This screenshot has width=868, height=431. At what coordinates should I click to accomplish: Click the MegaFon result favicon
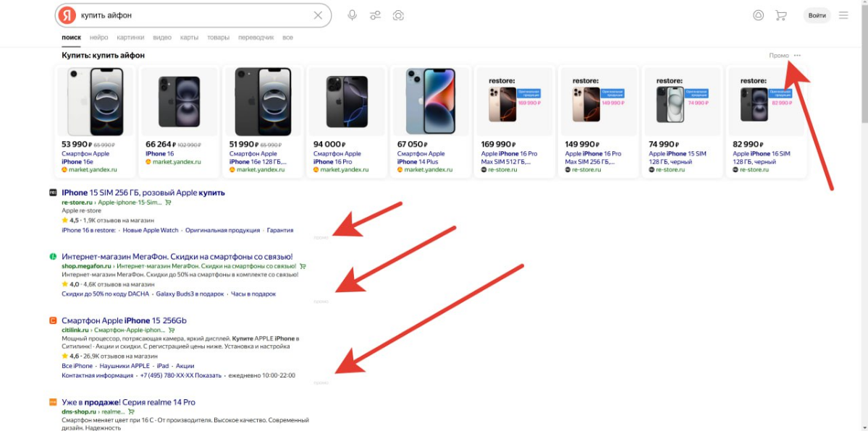(x=53, y=257)
